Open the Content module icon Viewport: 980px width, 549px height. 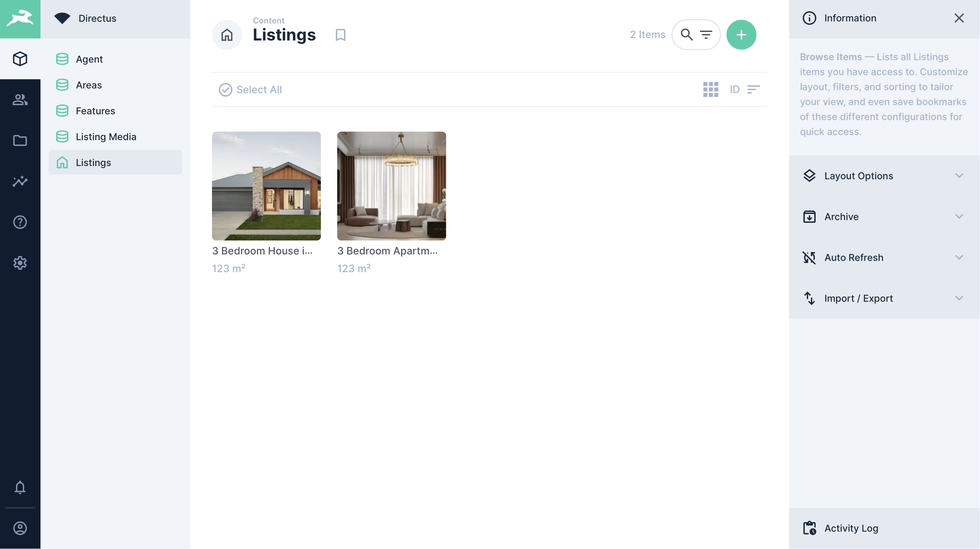(20, 59)
